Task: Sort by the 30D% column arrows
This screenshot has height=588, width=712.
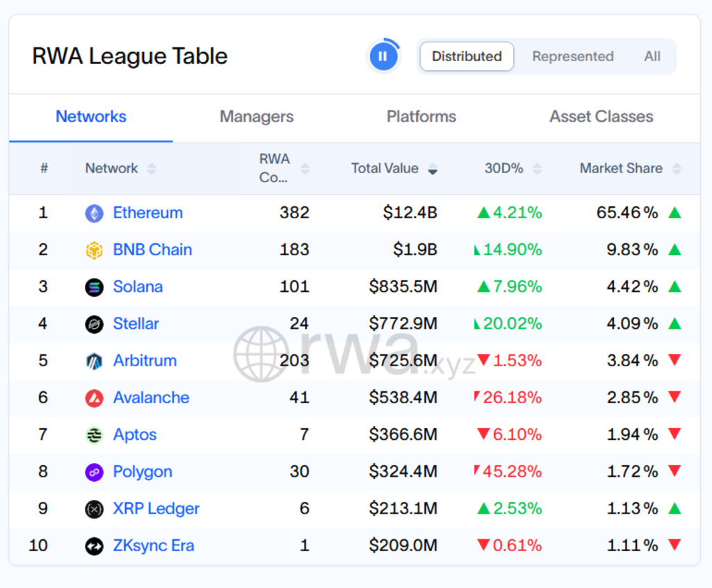Action: pyautogui.click(x=537, y=169)
